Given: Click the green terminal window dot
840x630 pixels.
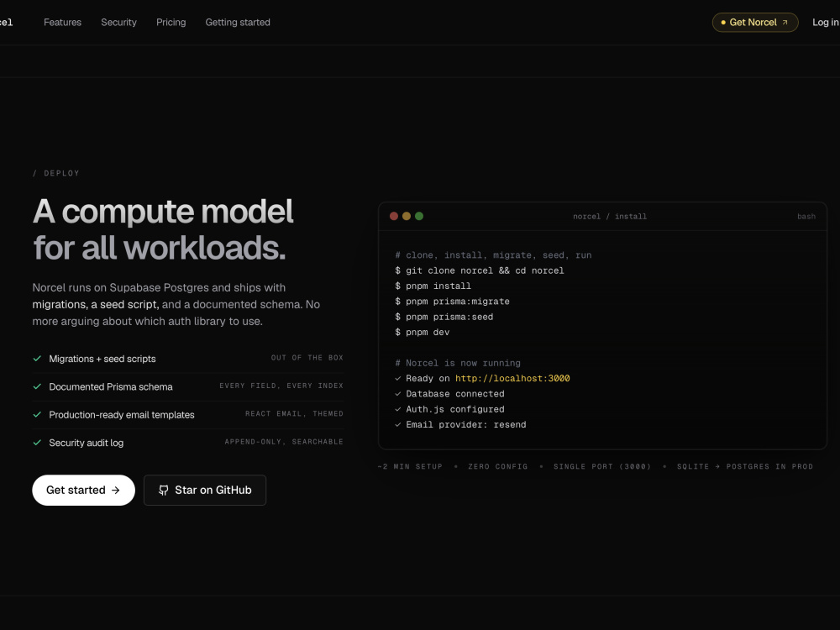Looking at the screenshot, I should tap(419, 216).
